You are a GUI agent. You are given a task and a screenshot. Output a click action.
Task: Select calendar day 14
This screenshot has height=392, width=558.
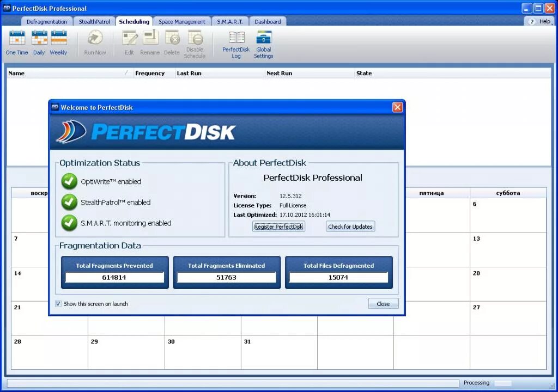[x=30, y=284]
